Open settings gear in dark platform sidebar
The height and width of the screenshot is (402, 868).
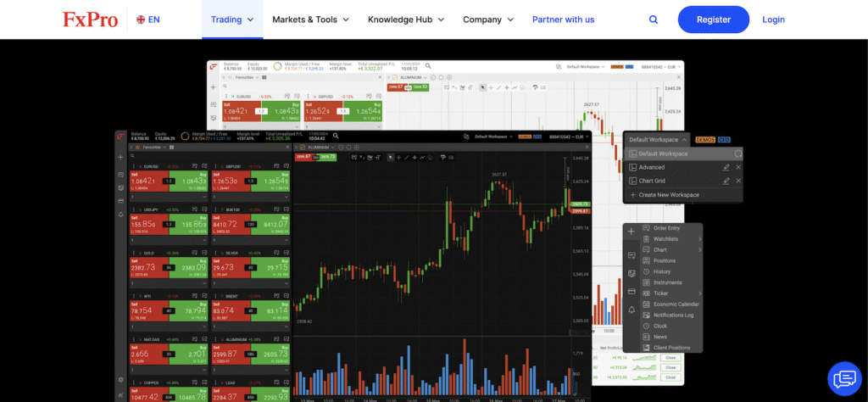[x=120, y=380]
